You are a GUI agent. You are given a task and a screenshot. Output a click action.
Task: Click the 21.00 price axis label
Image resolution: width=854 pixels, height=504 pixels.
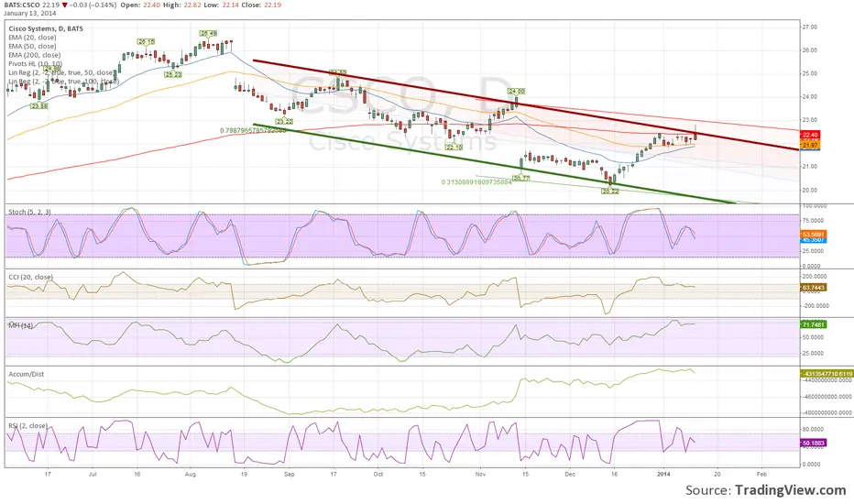[810, 167]
